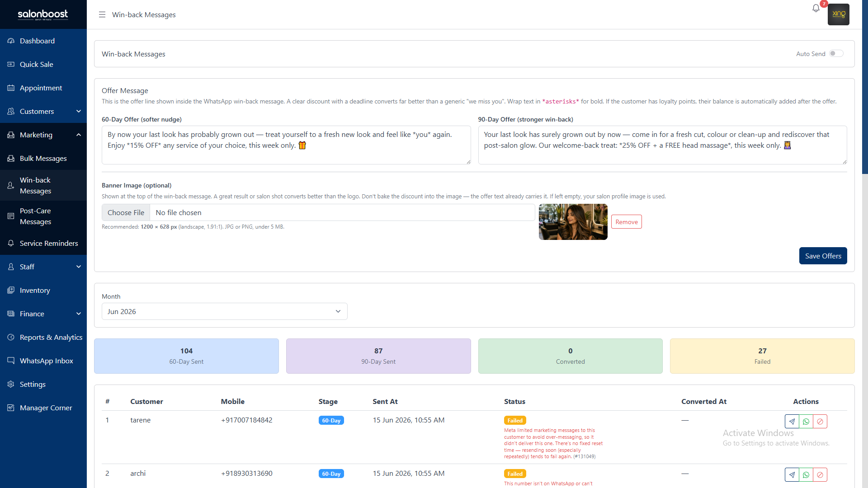Click the Finance sidebar icon
Viewport: 868px width, 488px height.
click(11, 314)
